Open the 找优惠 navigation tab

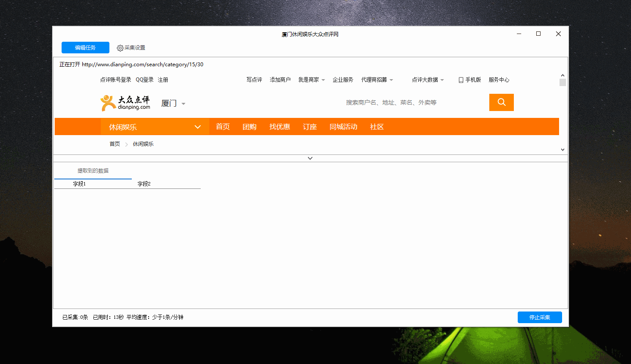tap(280, 127)
